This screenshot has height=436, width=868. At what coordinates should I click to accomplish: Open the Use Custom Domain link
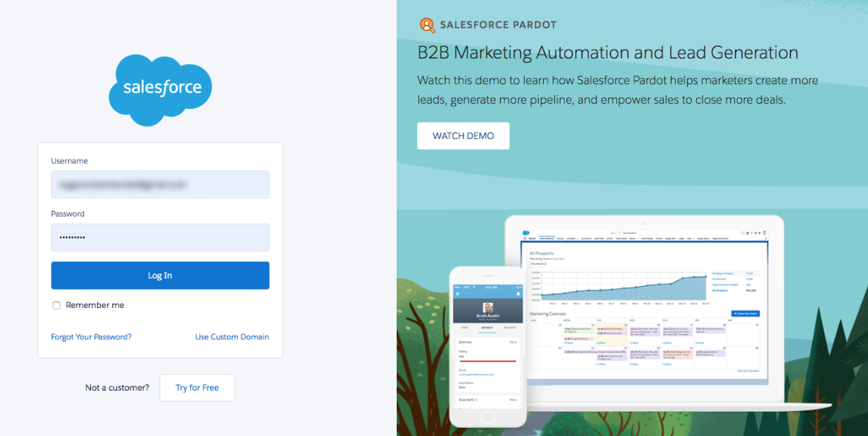232,337
